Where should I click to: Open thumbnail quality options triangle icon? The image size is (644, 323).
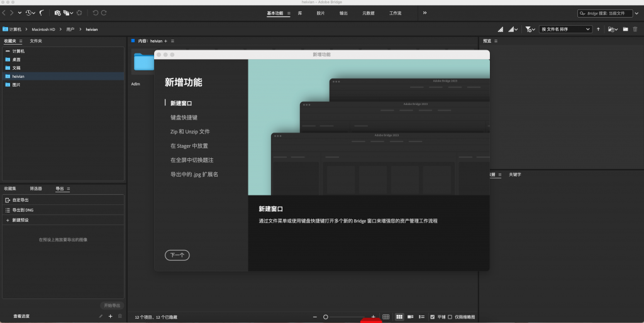pos(513,29)
